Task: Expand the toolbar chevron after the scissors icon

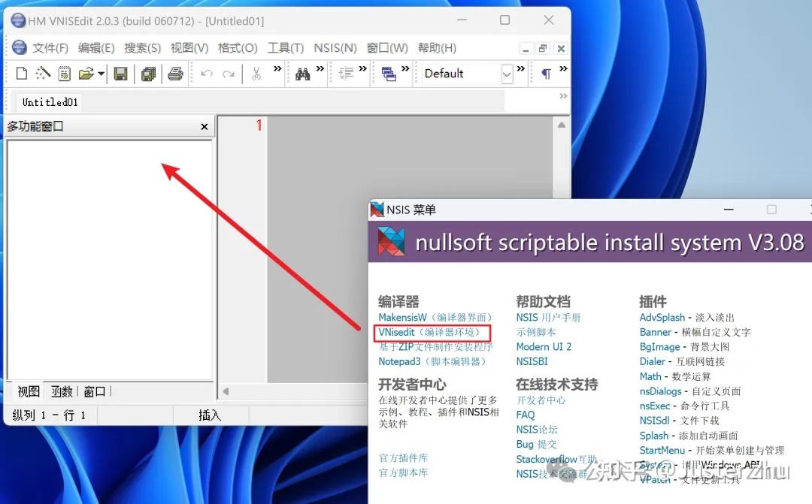Action: coord(277,68)
